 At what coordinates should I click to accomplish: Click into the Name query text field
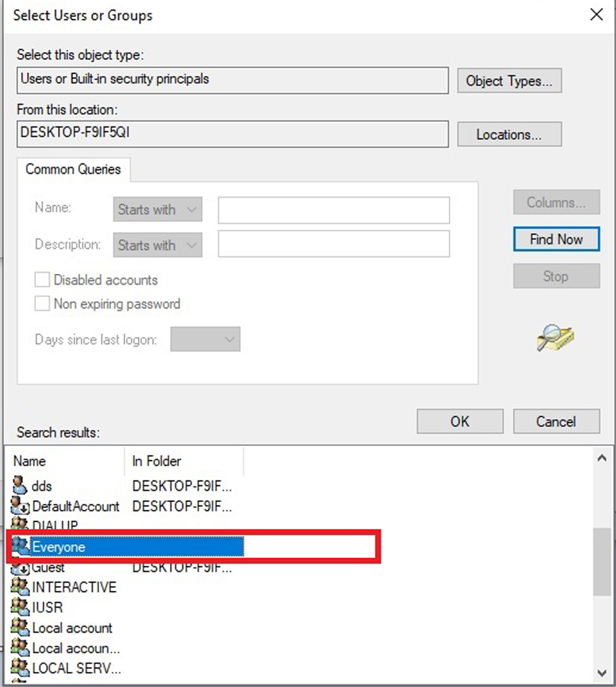point(333,210)
